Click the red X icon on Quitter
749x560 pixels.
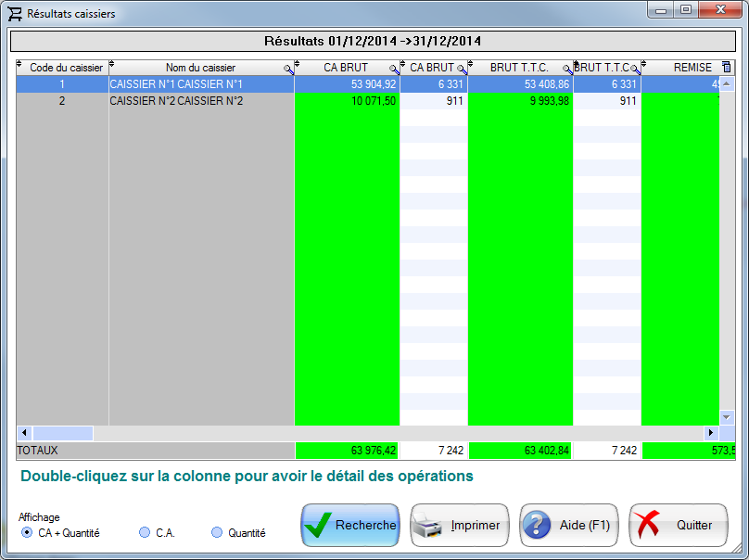(646, 525)
